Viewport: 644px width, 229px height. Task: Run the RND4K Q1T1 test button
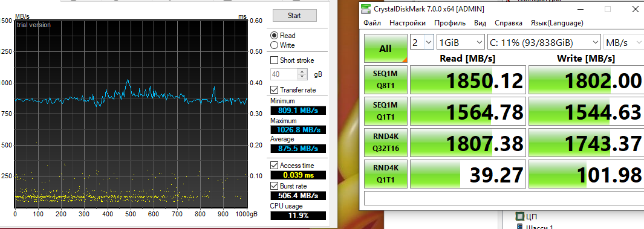click(386, 175)
